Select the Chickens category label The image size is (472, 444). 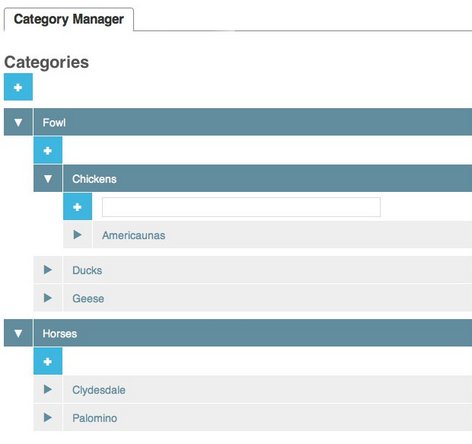pyautogui.click(x=94, y=179)
